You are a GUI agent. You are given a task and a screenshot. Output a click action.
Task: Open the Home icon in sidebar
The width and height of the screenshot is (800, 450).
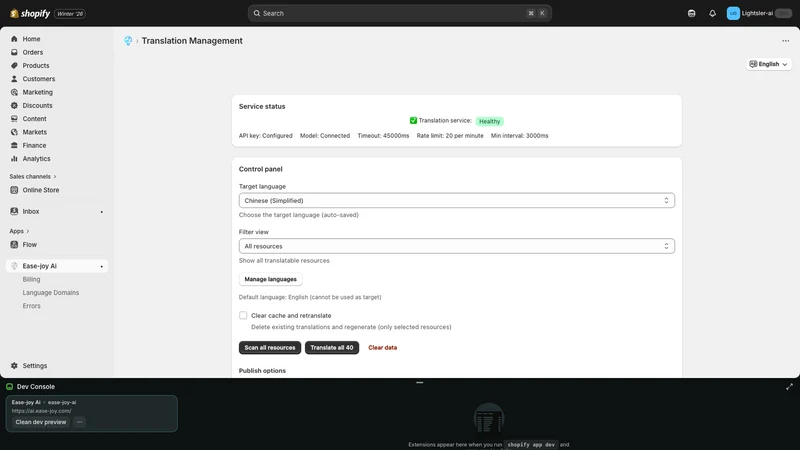[14, 39]
